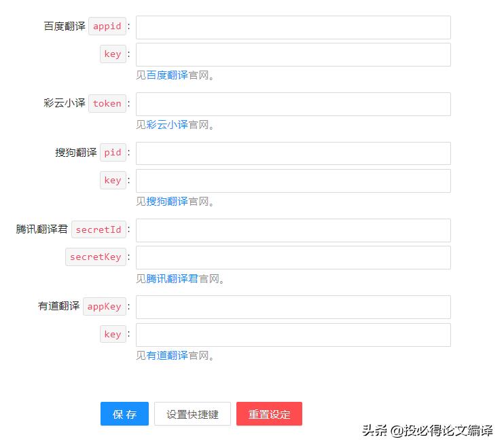
Task: Click the 腾讯翻译君 secretKey input field
Action: pyautogui.click(x=293, y=257)
